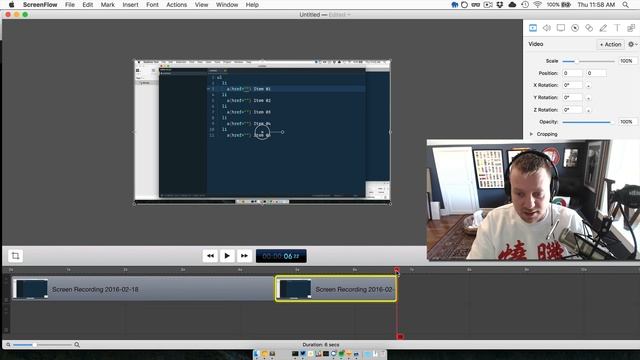640x360 pixels.
Task: Open the View menu
Action: [x=201, y=5]
